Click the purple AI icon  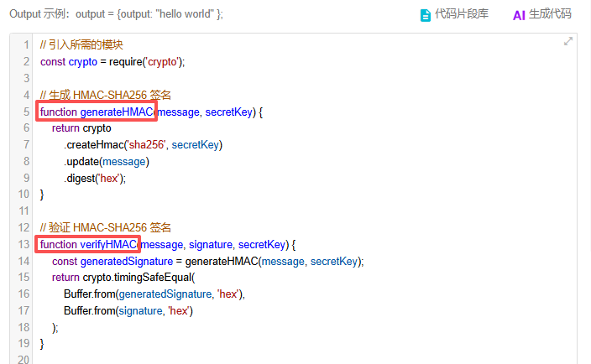coord(519,15)
